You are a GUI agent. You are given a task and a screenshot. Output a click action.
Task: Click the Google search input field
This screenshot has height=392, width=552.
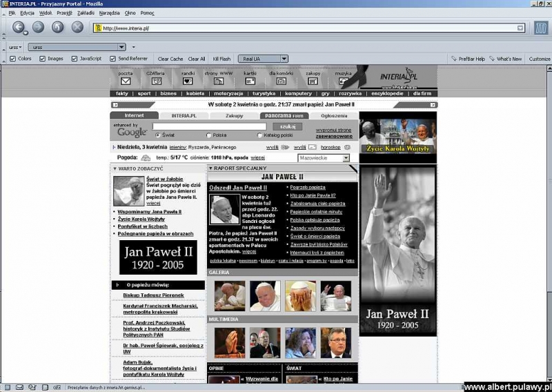[x=209, y=126]
